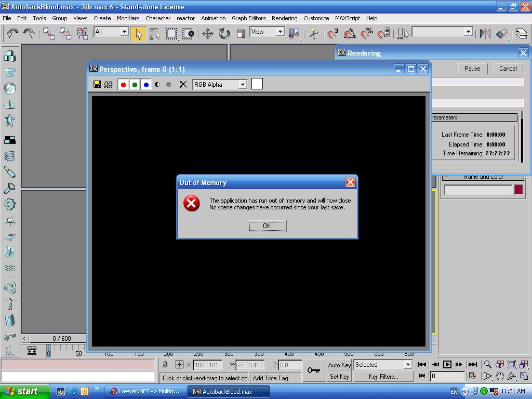
Task: Select the Rotate transform icon in the toolbar
Action: pos(223,34)
